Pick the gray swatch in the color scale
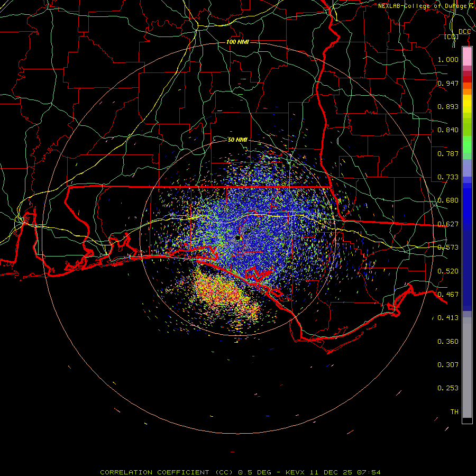The height and width of the screenshot is (476, 476). [x=467, y=368]
